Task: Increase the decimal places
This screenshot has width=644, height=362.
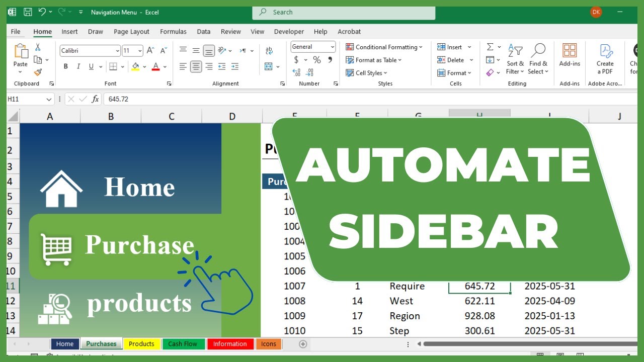Action: 296,72
